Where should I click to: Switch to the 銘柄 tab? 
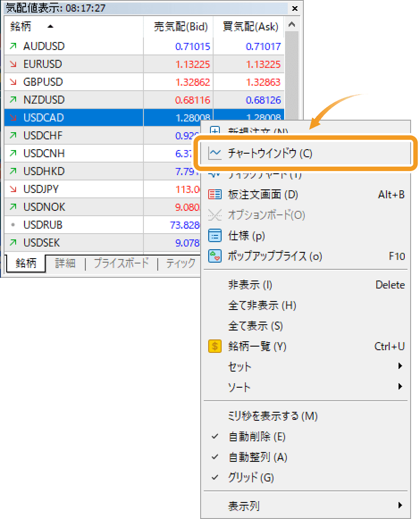click(25, 263)
